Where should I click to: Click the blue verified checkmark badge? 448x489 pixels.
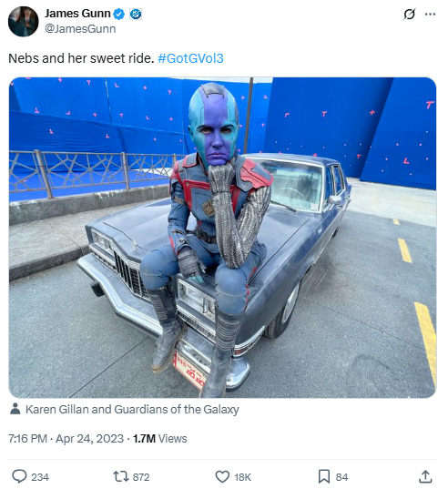pos(119,14)
